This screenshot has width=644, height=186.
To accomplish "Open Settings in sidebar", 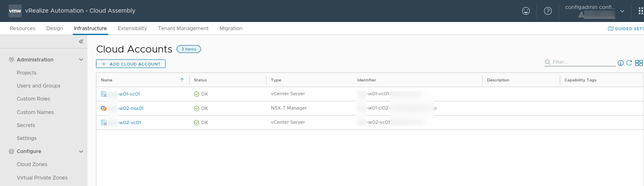I will pos(26,138).
